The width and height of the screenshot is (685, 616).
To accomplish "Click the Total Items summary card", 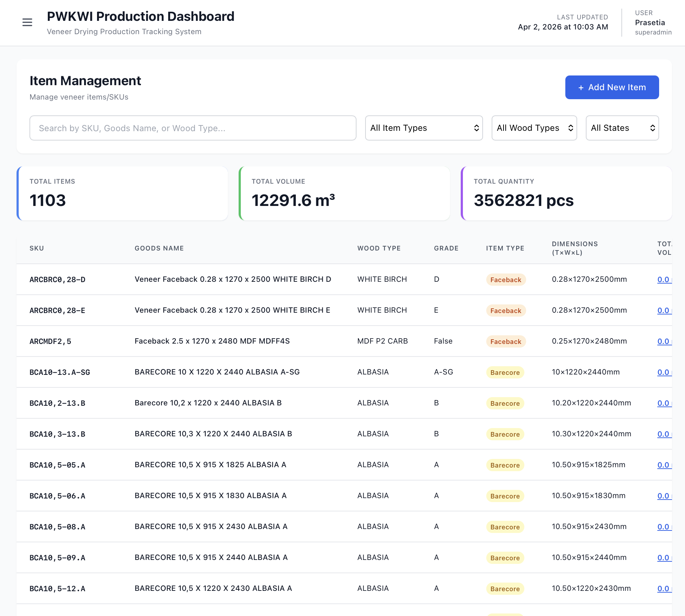I will pyautogui.click(x=122, y=193).
